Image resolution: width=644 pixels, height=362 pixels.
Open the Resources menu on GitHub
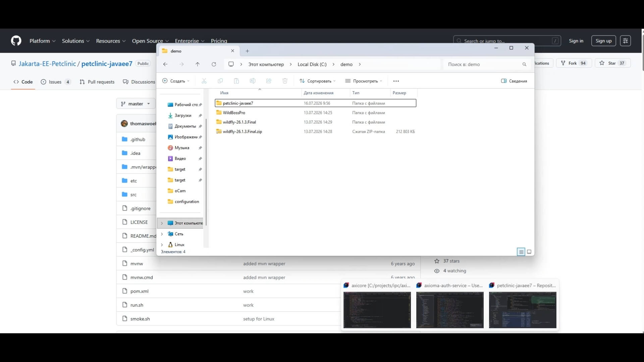tap(111, 41)
